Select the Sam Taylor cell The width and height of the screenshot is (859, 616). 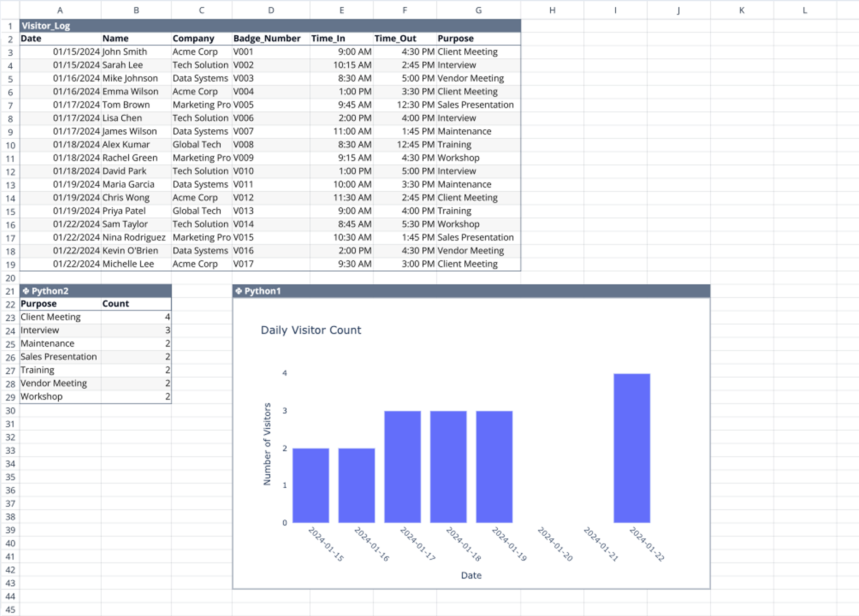[136, 224]
